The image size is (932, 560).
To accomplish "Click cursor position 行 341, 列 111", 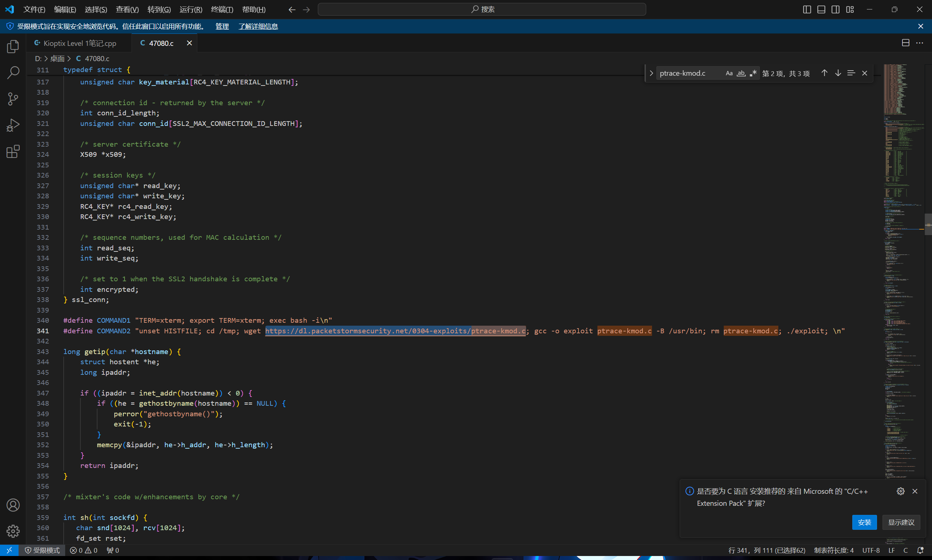I will coord(767,550).
